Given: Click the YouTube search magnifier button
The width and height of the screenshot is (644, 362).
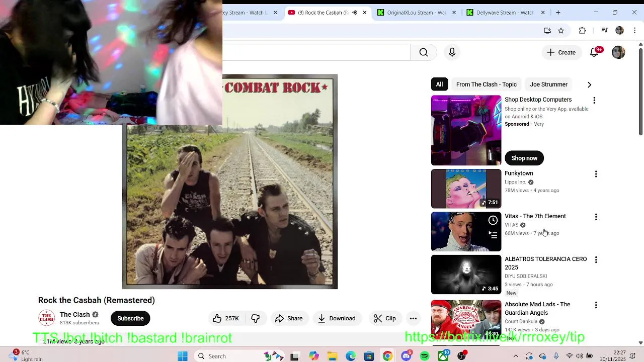Looking at the screenshot, I should tap(424, 52).
